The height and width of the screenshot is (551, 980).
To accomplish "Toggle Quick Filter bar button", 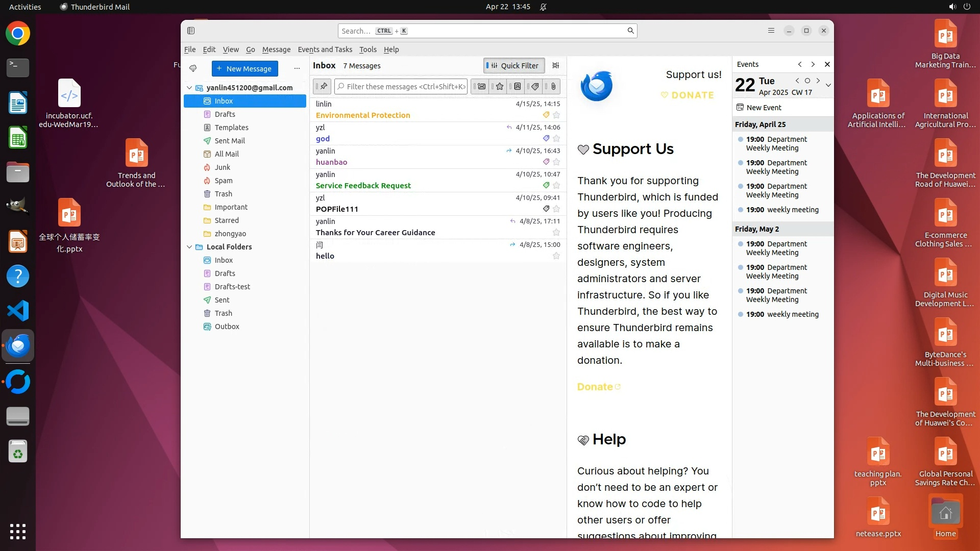I will tap(514, 65).
